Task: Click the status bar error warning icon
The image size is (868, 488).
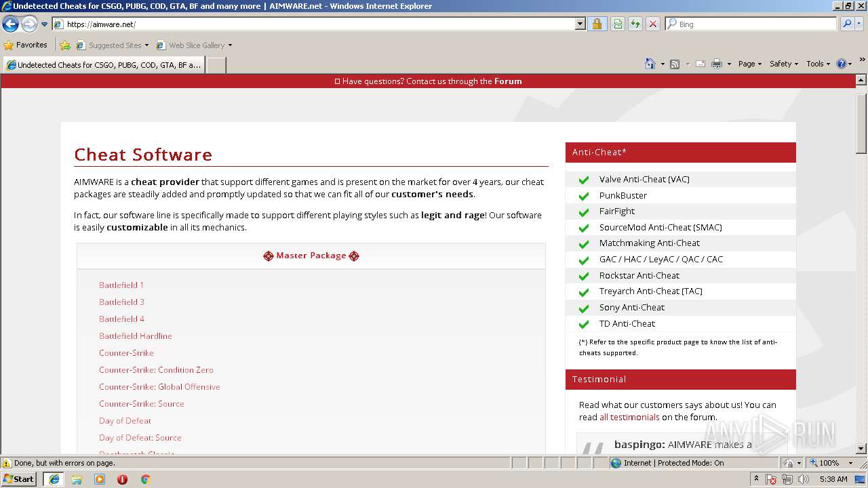Action: coord(7,463)
